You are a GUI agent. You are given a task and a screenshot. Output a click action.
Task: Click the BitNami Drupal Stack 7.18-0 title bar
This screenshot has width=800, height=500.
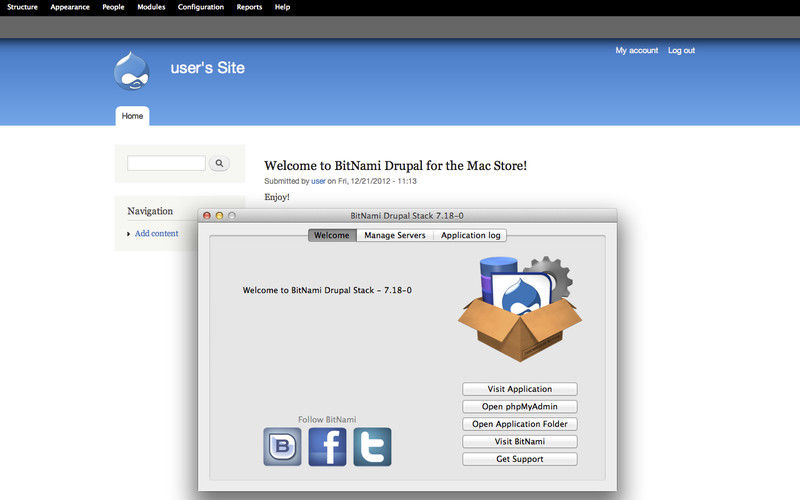click(407, 216)
